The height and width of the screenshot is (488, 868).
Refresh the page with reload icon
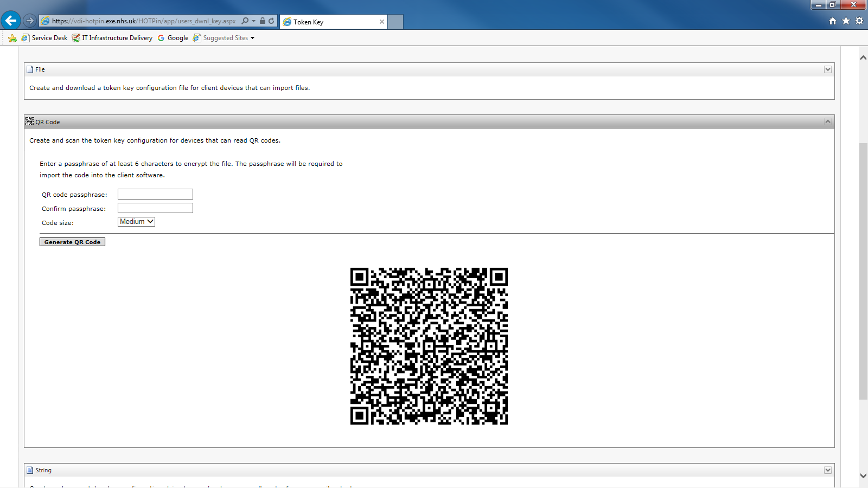pos(271,21)
